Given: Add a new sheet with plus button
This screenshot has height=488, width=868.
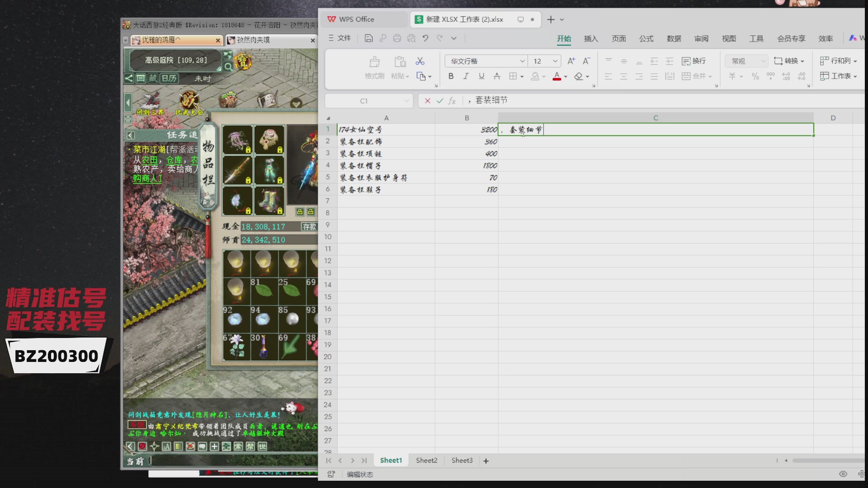Looking at the screenshot, I should point(486,461).
